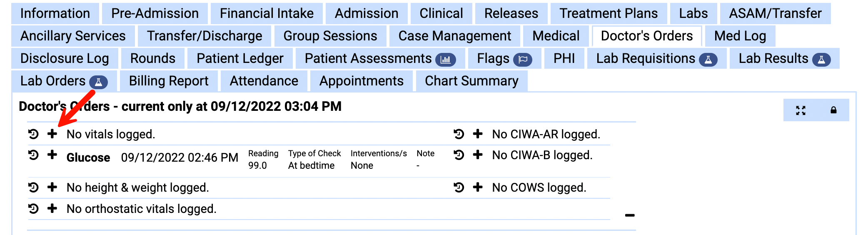The height and width of the screenshot is (235, 868).
Task: Toggle the lock on Doctor's Orders
Action: (x=833, y=110)
